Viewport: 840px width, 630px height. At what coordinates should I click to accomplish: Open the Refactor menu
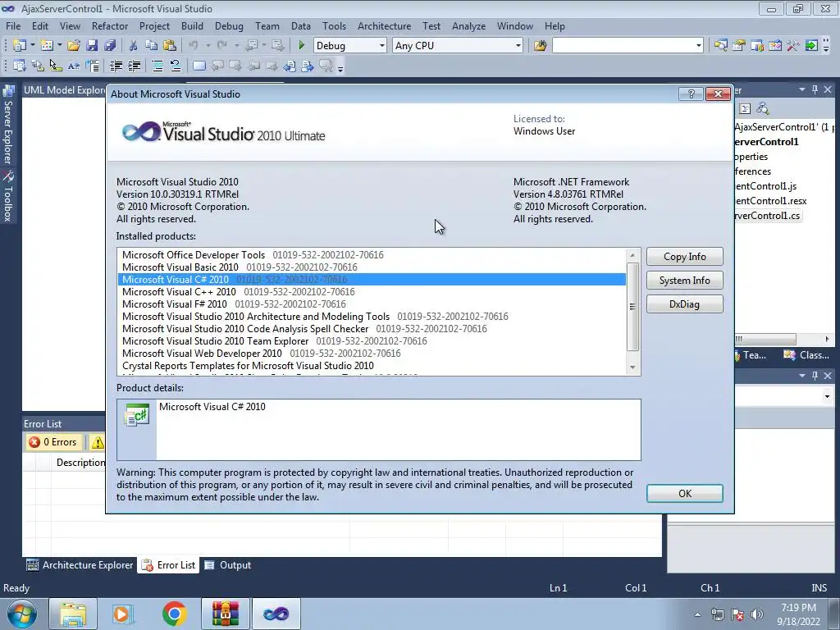coord(110,25)
